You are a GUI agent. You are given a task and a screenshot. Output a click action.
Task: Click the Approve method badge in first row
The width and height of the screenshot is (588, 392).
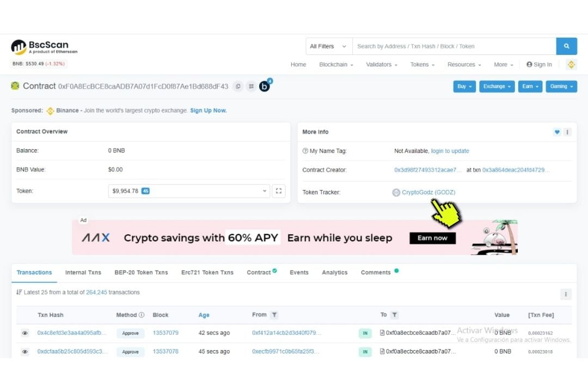(x=131, y=333)
